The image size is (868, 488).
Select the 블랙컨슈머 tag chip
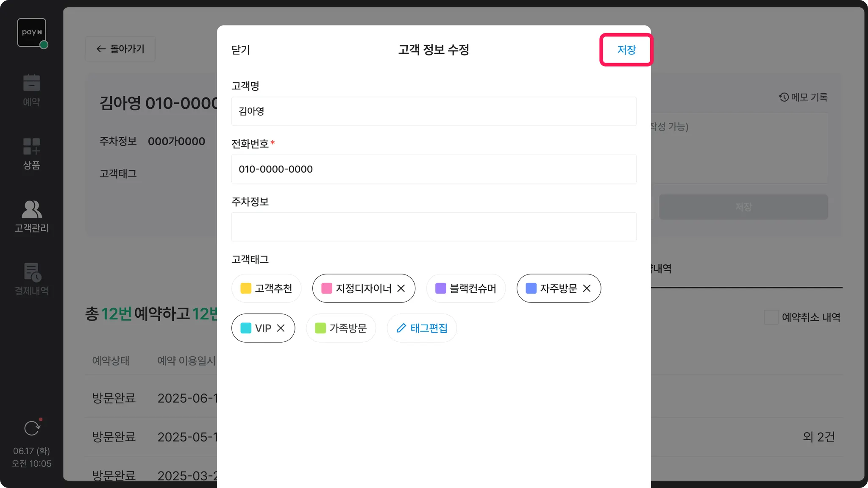(x=466, y=288)
